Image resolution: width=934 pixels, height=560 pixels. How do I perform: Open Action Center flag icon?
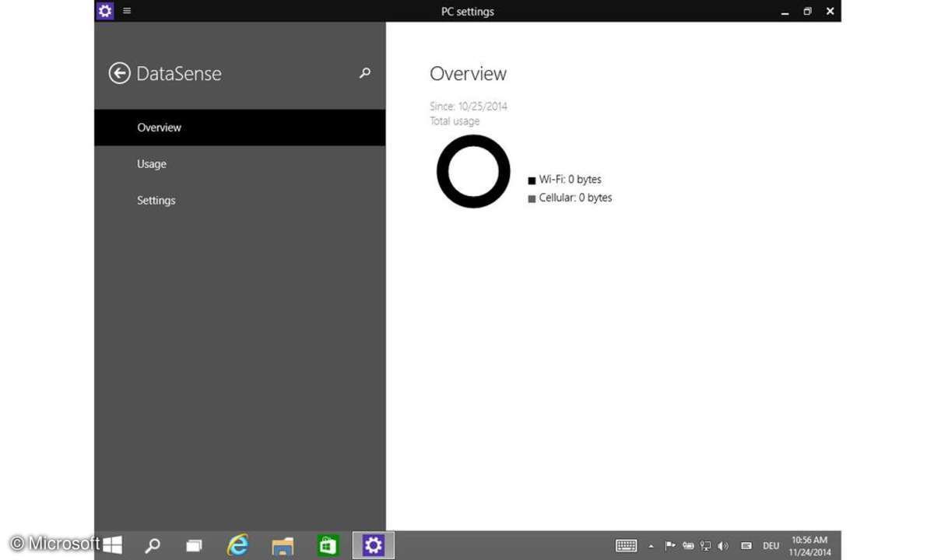(x=670, y=546)
